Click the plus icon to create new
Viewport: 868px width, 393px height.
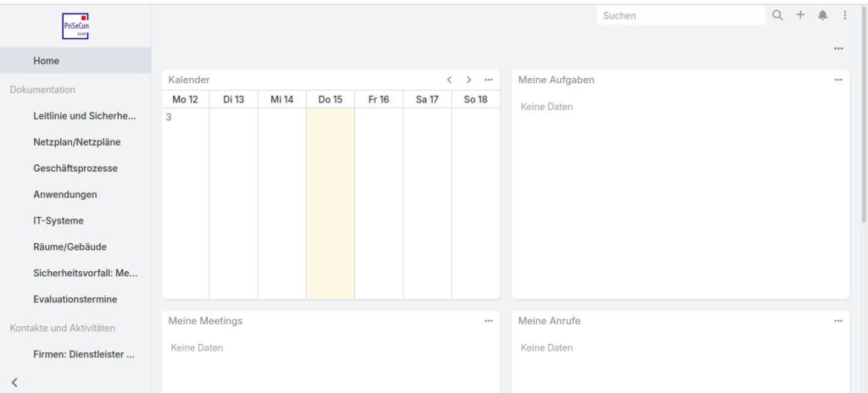pos(800,15)
